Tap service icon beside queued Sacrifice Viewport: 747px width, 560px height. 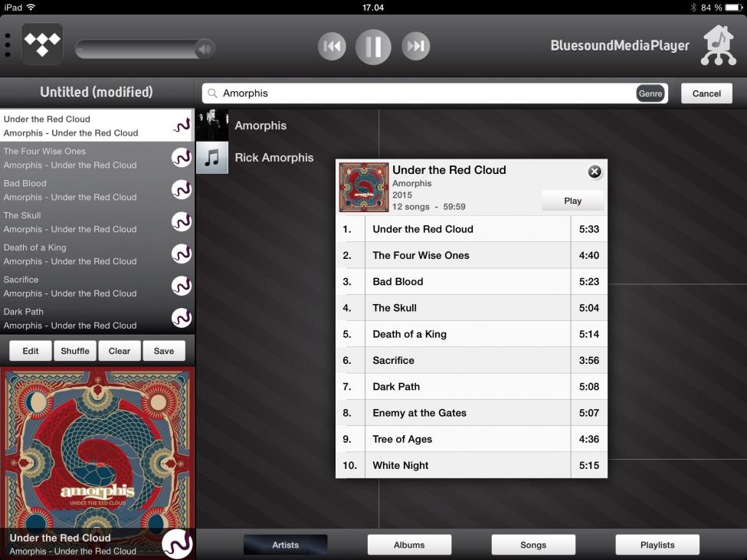point(182,287)
